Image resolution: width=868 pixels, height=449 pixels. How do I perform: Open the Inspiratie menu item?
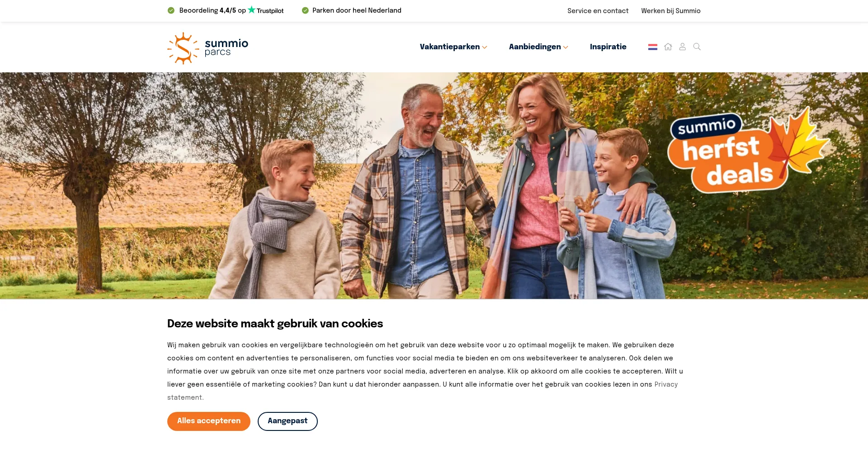click(608, 47)
